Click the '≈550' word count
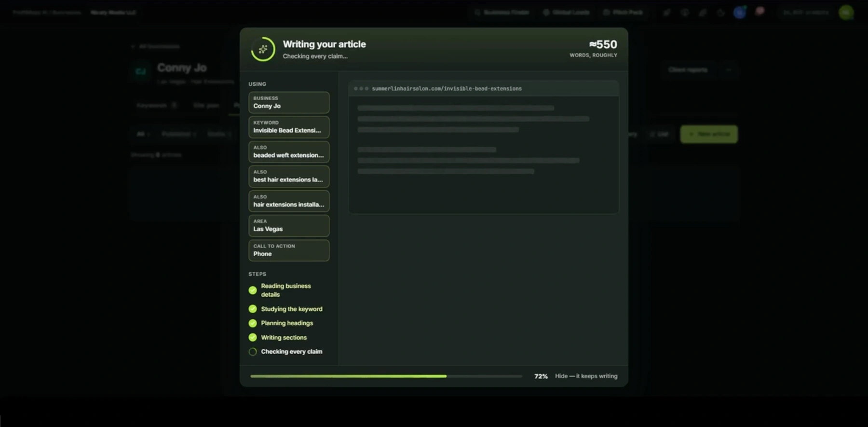Image resolution: width=868 pixels, height=427 pixels. [x=603, y=44]
